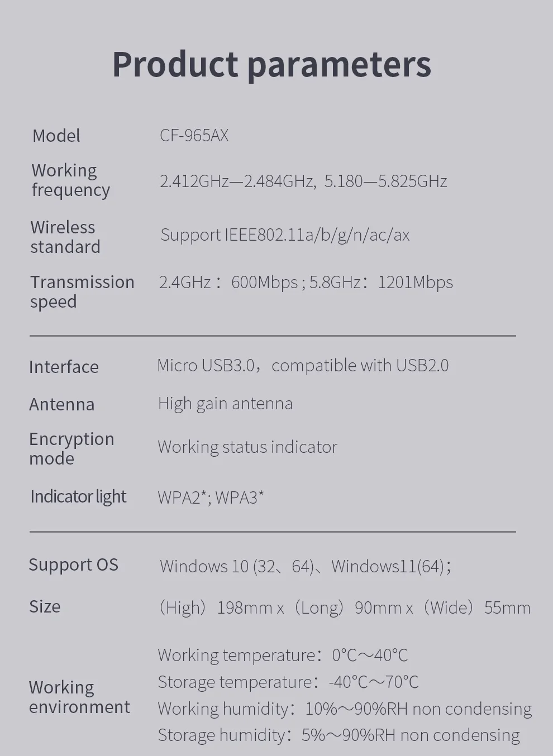Screen dimensions: 553x756
Task: Click the 'Transmission speed' label
Action: (82, 291)
